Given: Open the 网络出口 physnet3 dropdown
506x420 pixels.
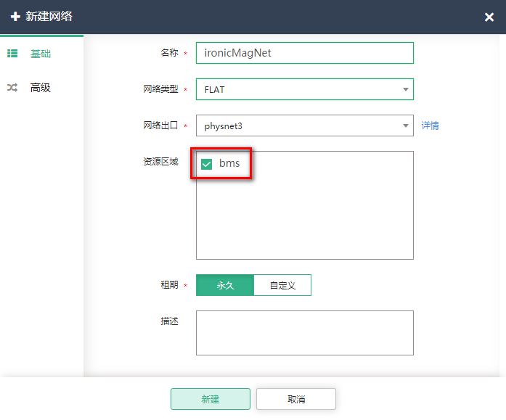Looking at the screenshot, I should 305,125.
